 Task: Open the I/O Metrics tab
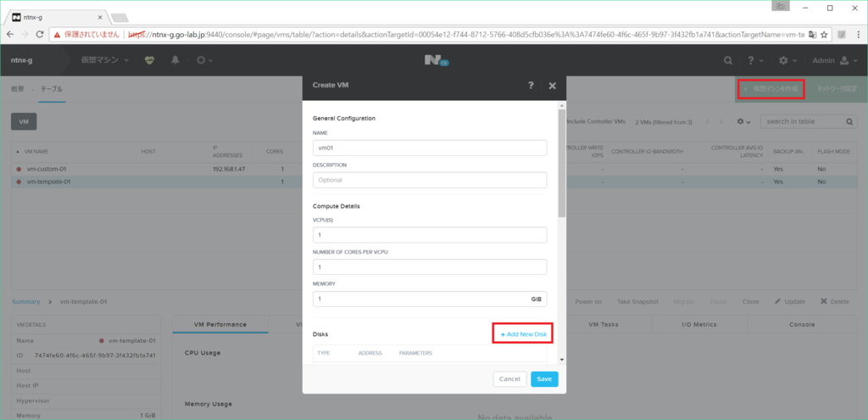[x=699, y=324]
